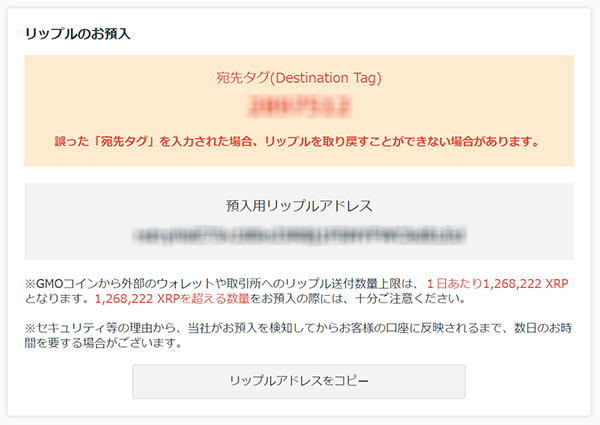Click the red 誤った「宛先タグ」 warning sentence
This screenshot has height=425, width=600.
click(297, 142)
